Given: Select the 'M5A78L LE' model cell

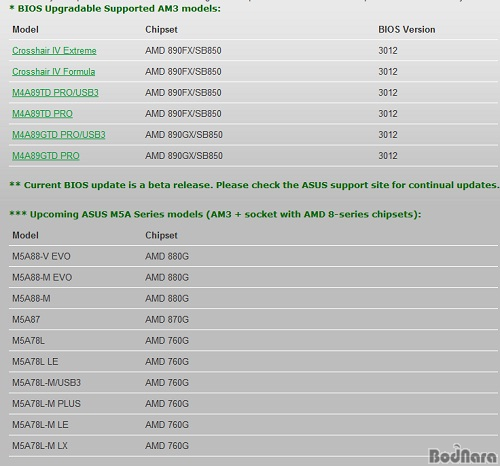Looking at the screenshot, I should pyautogui.click(x=35, y=361).
